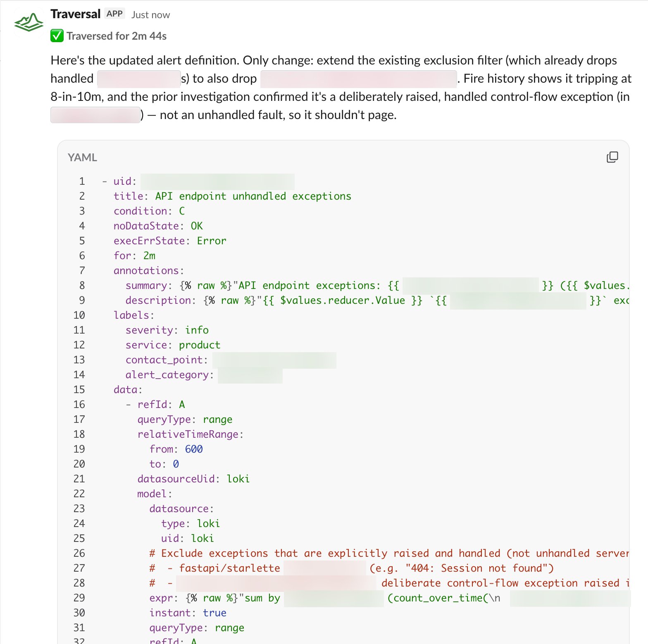Click the 'uid: loki' line 25
The width and height of the screenshot is (648, 644).
point(188,538)
